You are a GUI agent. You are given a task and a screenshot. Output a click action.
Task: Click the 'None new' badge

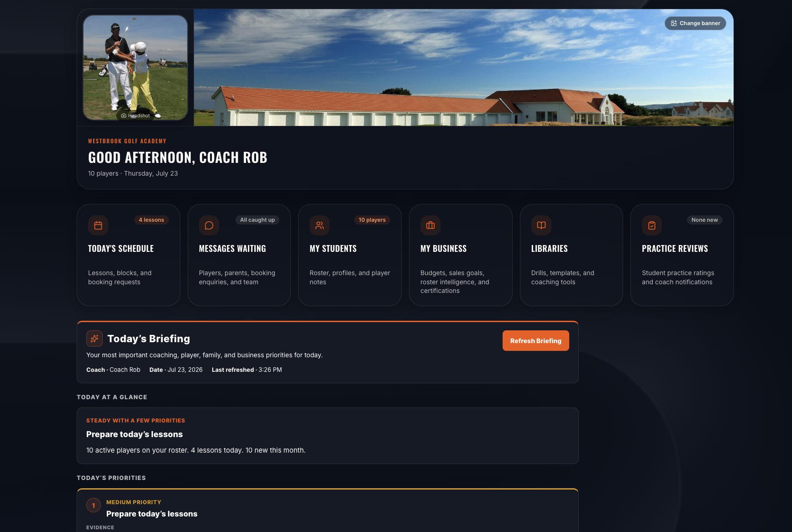pyautogui.click(x=705, y=220)
